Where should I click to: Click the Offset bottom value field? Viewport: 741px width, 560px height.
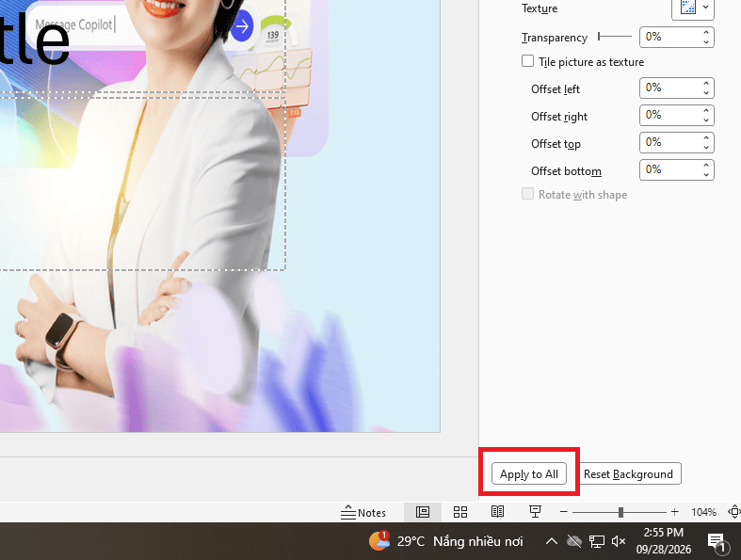[669, 170]
